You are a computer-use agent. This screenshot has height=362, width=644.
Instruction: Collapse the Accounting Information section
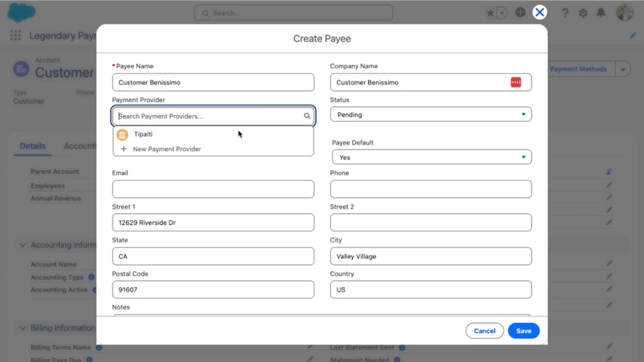coord(22,245)
